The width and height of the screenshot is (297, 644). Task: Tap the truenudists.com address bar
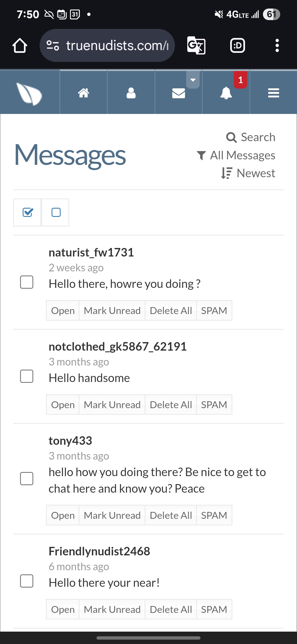(107, 45)
